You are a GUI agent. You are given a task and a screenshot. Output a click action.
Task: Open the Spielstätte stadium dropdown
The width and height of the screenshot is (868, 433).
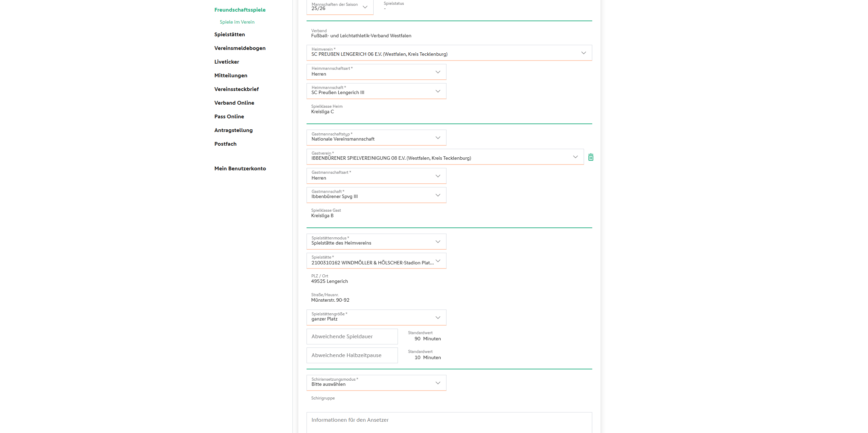pyautogui.click(x=376, y=261)
